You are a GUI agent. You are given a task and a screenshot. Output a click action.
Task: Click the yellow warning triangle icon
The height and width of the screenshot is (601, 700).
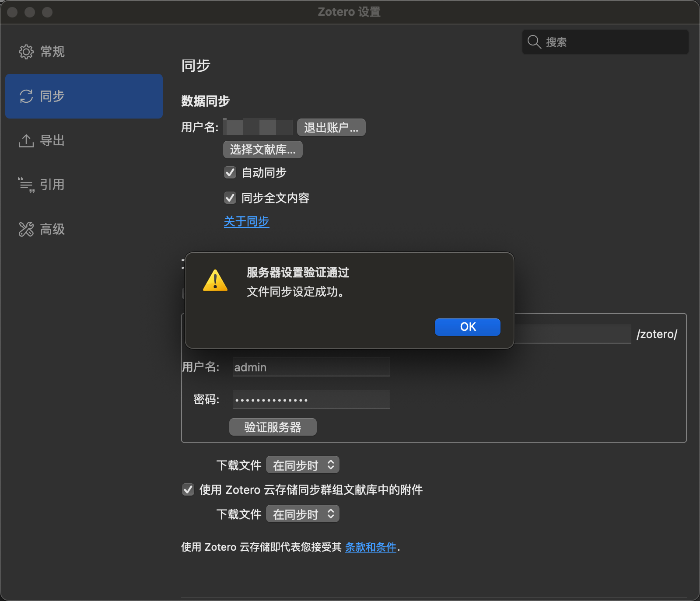(x=215, y=281)
